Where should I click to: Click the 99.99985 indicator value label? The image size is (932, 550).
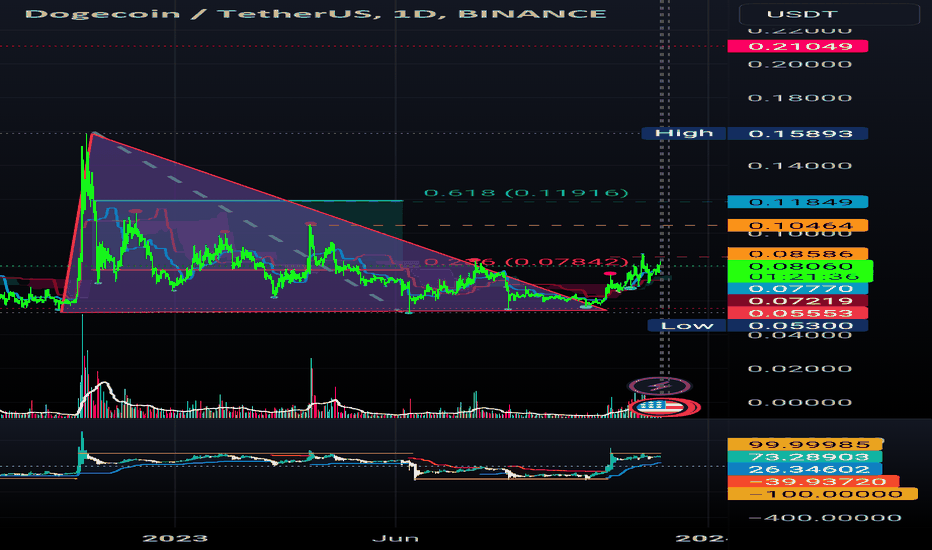(x=805, y=444)
